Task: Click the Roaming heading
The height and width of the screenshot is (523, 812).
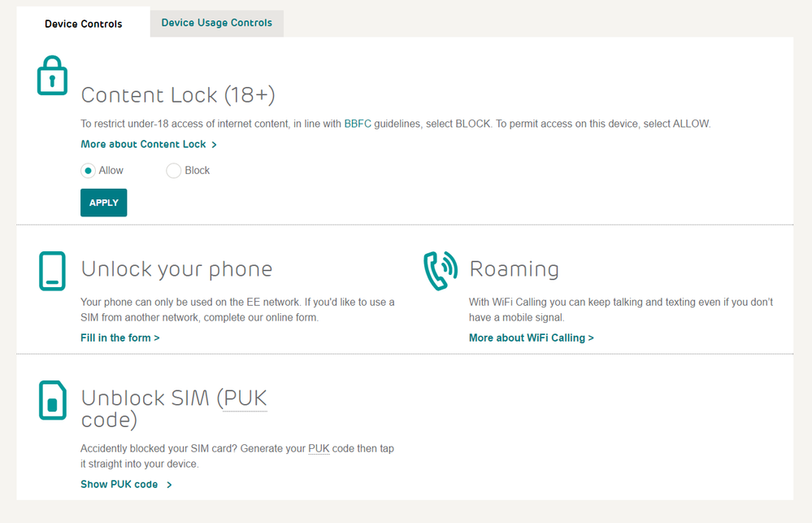Action: coord(514,269)
